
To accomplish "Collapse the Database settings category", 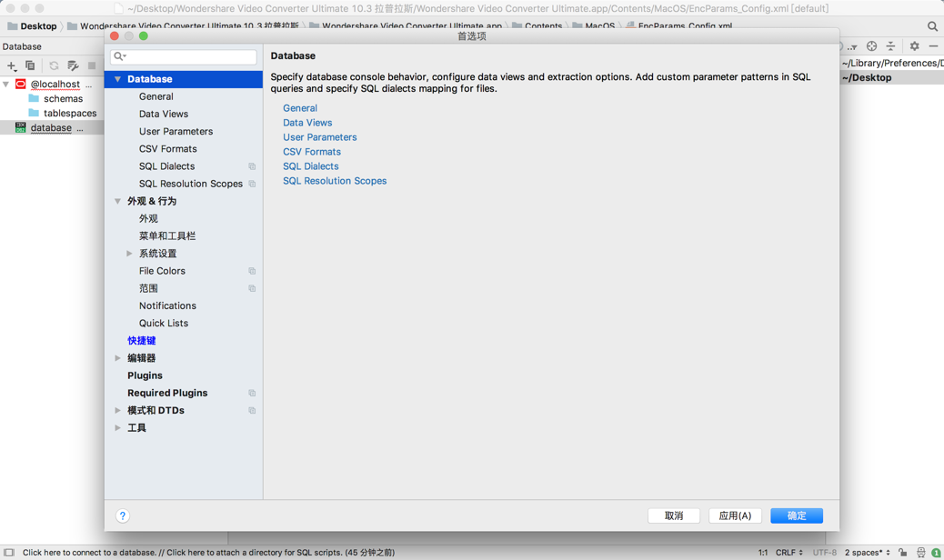I will 117,79.
